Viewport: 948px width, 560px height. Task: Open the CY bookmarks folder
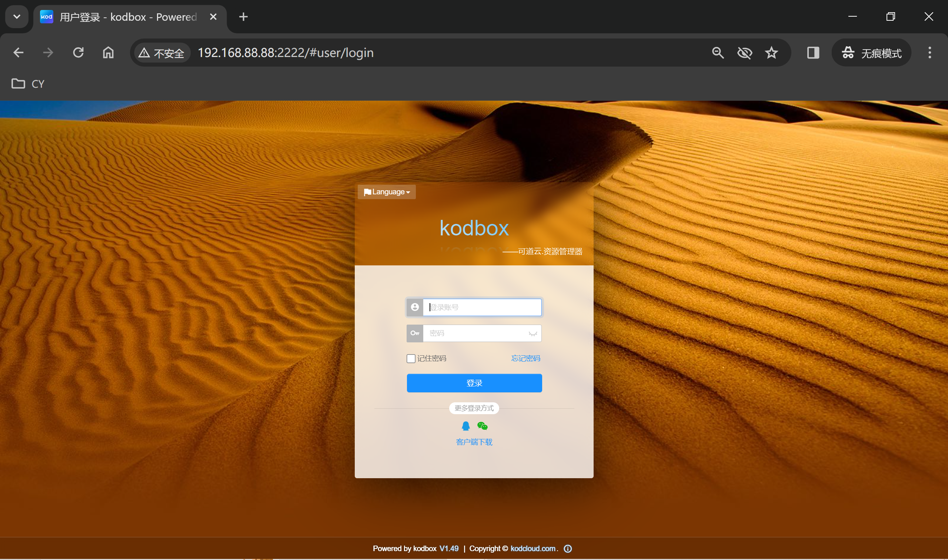[28, 84]
